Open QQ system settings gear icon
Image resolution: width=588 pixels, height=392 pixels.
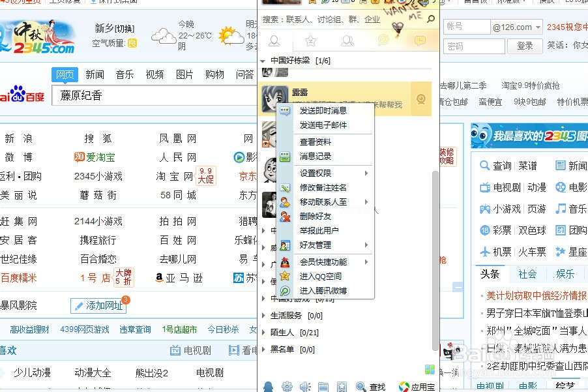pos(287,386)
